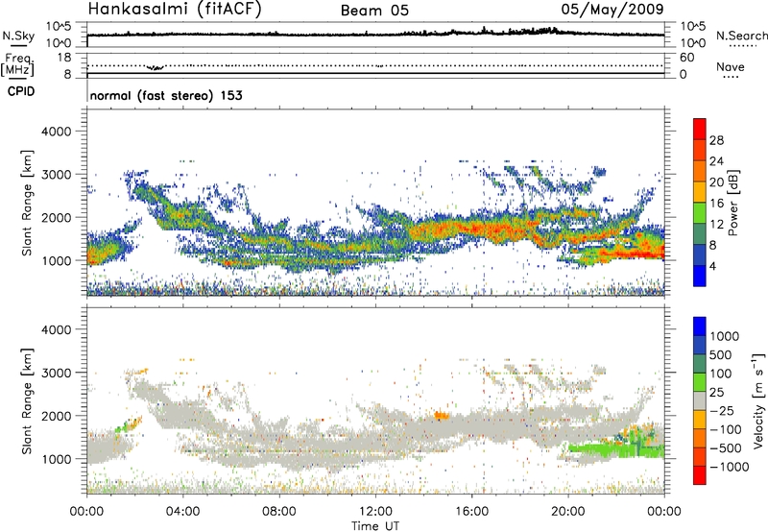This screenshot has width=768, height=532.
Task: Click the frequency dip near 03:00 UT
Action: tap(156, 67)
